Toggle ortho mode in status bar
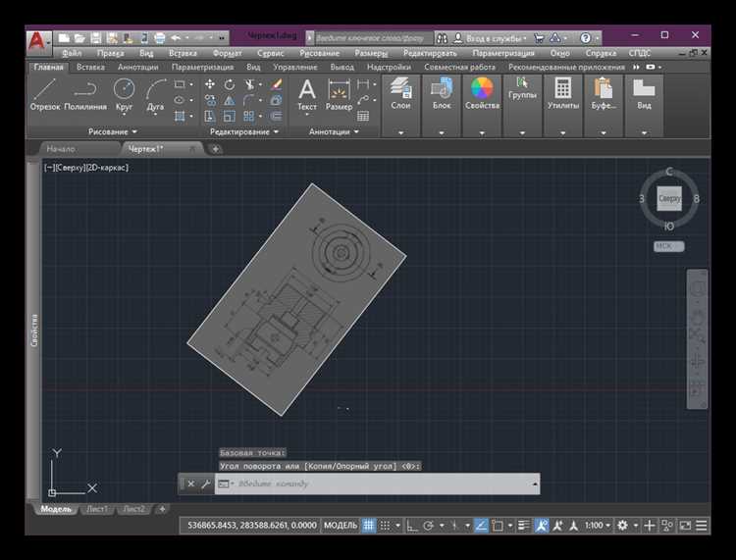 click(x=411, y=526)
